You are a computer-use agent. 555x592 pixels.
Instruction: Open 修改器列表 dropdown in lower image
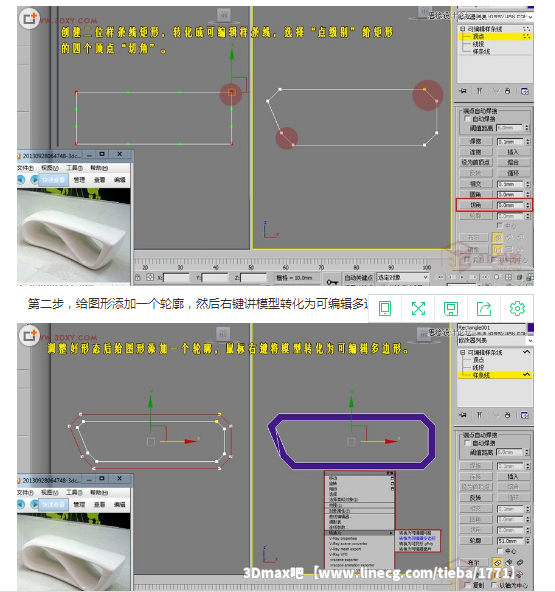click(530, 341)
